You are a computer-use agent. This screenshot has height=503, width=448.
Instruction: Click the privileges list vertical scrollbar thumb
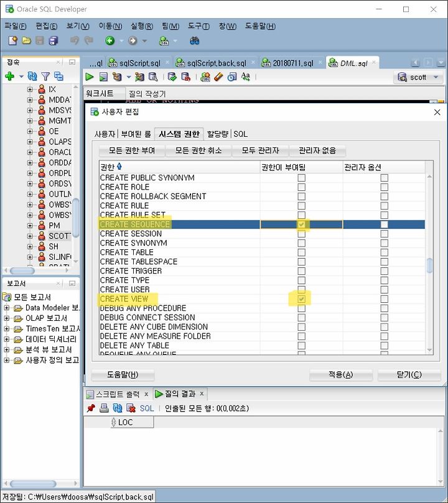click(x=429, y=265)
